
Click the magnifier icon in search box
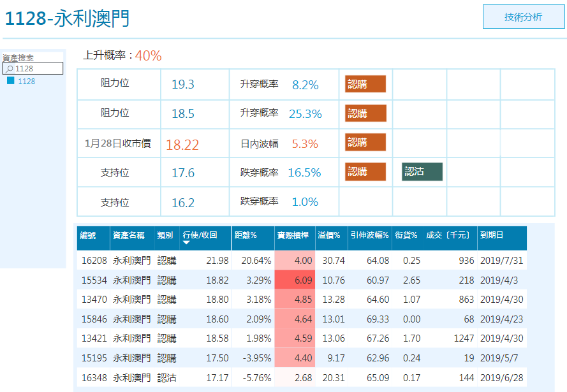10,69
